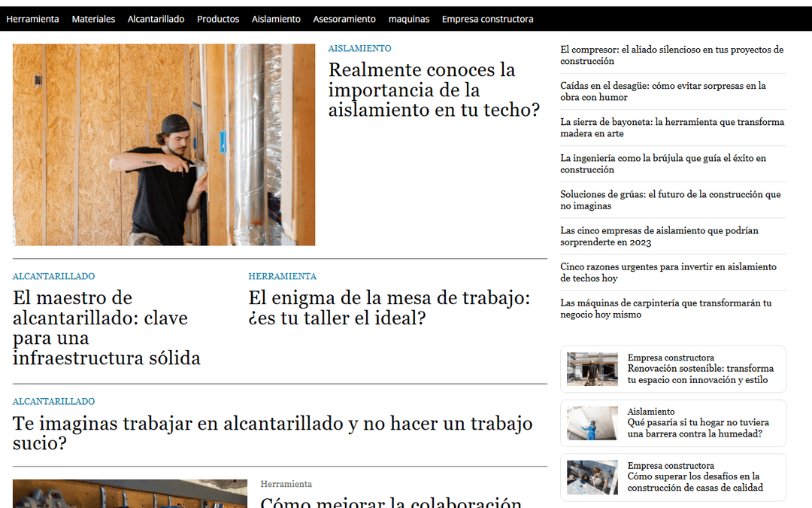Screen dimensions: 812x508
Task: Open Las máquinas de carpintería link
Action: click(666, 309)
